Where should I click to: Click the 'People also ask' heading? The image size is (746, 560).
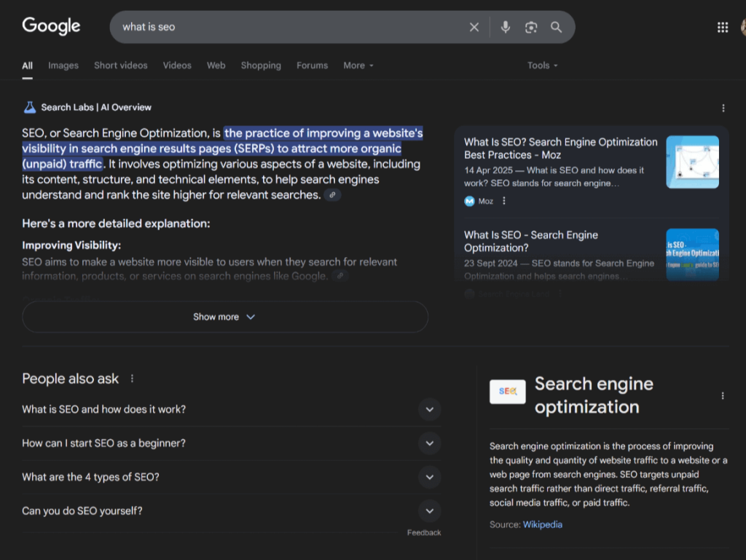point(71,379)
